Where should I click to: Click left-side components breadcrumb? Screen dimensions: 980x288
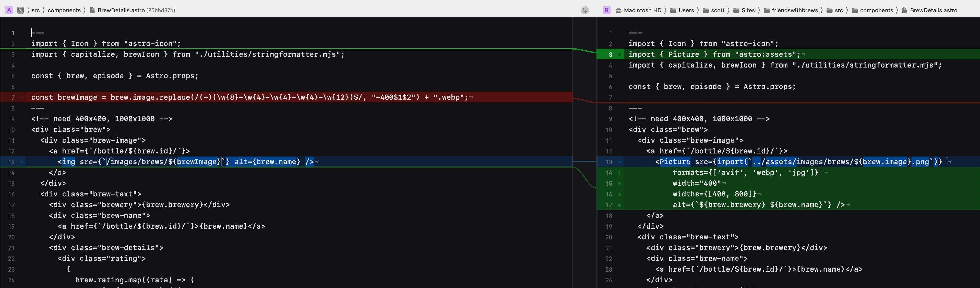[64, 10]
